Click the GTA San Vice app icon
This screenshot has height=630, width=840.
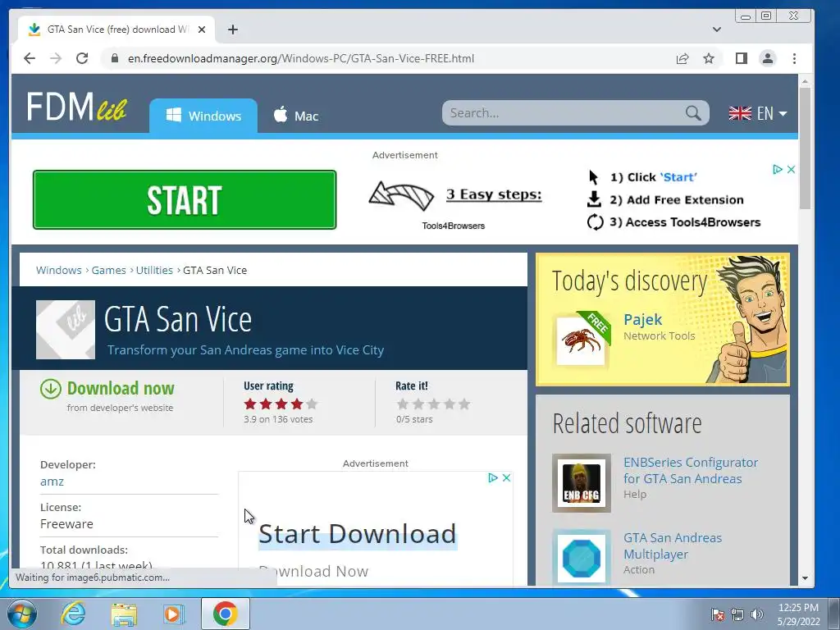[x=66, y=330]
